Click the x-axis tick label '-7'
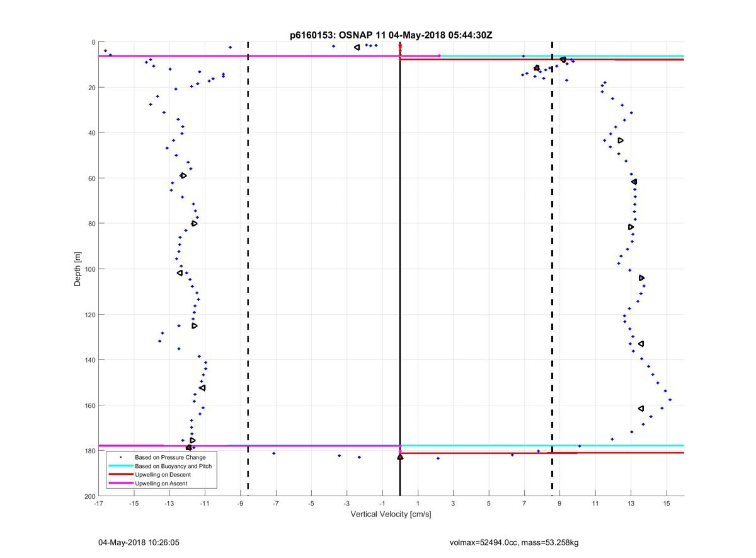The height and width of the screenshot is (558, 756). point(276,504)
